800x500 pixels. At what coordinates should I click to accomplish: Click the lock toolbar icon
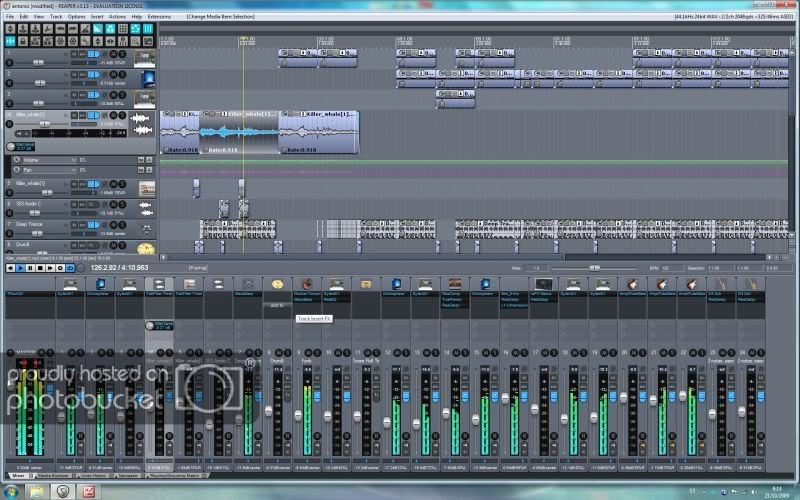coord(23,41)
